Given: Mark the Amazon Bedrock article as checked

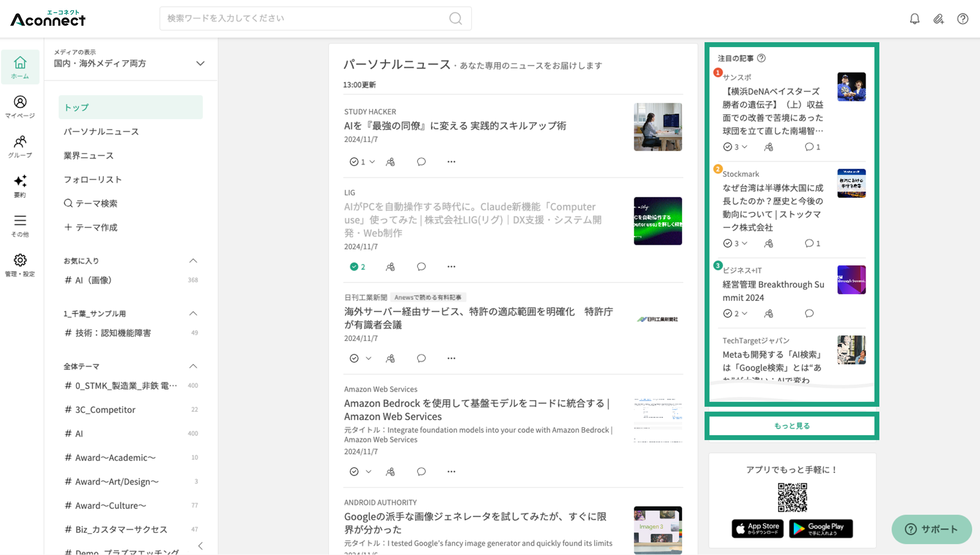Looking at the screenshot, I should click(x=354, y=472).
